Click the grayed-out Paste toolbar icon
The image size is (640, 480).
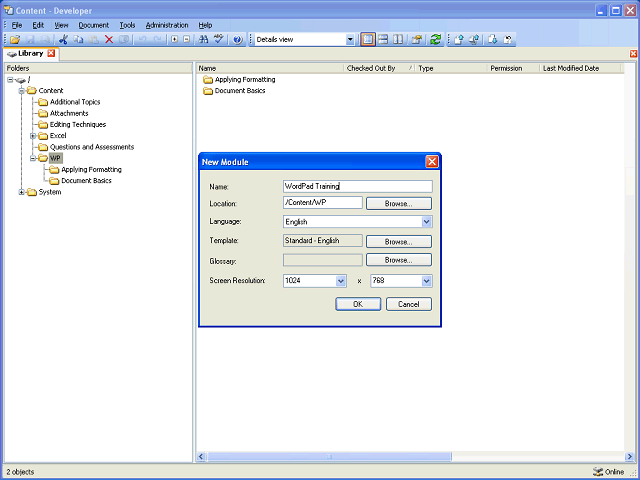point(94,40)
